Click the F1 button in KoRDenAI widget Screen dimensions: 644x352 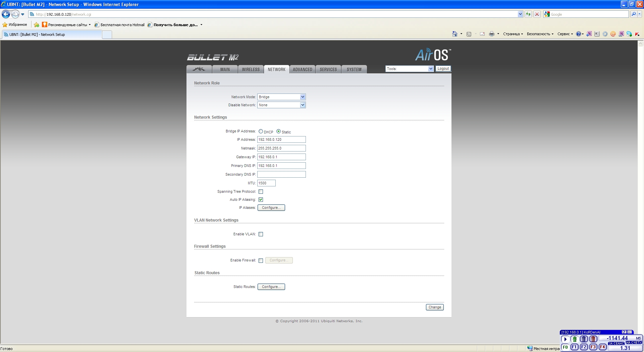[575, 347]
